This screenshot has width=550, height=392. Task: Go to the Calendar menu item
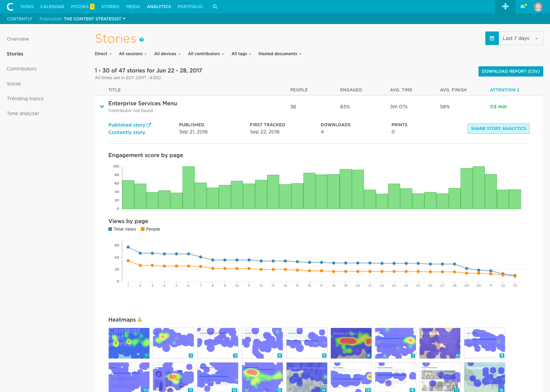pyautogui.click(x=52, y=6)
